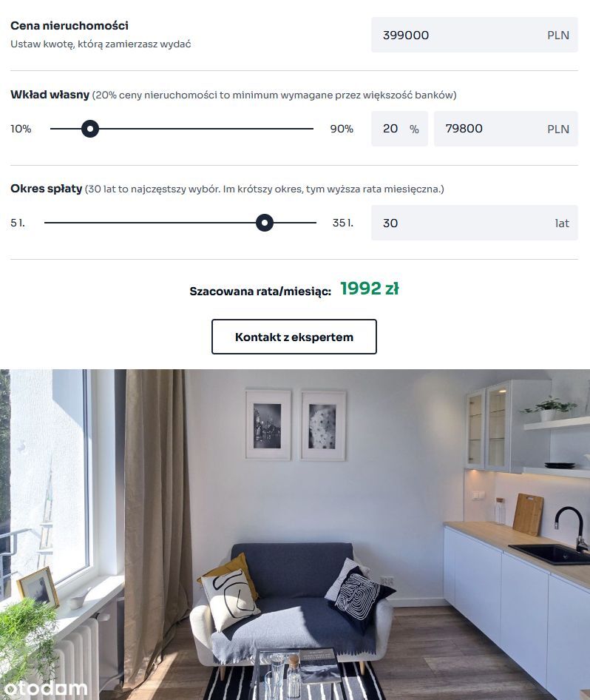The width and height of the screenshot is (590, 700).
Task: Click the 5 l. minimum label of repayment period
Action: pos(18,223)
